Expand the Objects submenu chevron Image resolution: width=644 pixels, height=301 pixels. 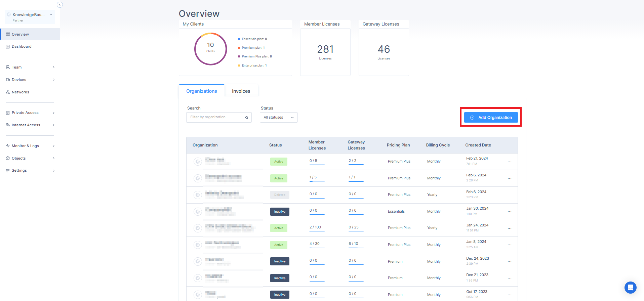tap(54, 158)
